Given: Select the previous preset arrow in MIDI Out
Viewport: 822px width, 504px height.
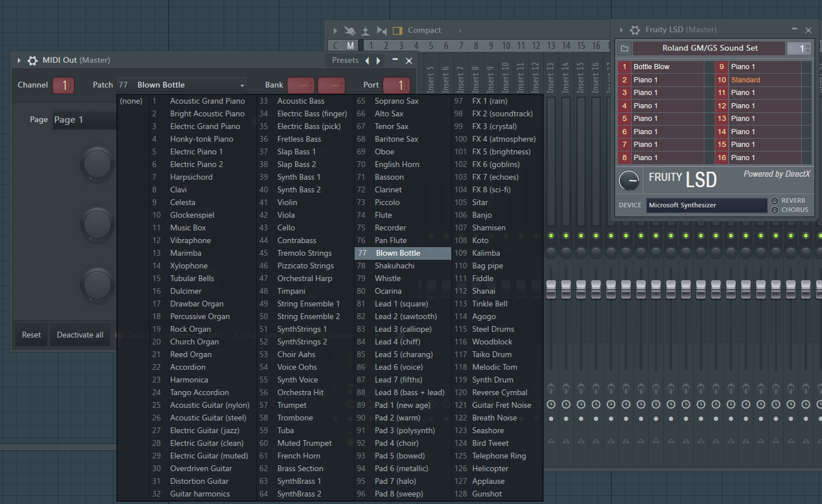Looking at the screenshot, I should (x=367, y=60).
